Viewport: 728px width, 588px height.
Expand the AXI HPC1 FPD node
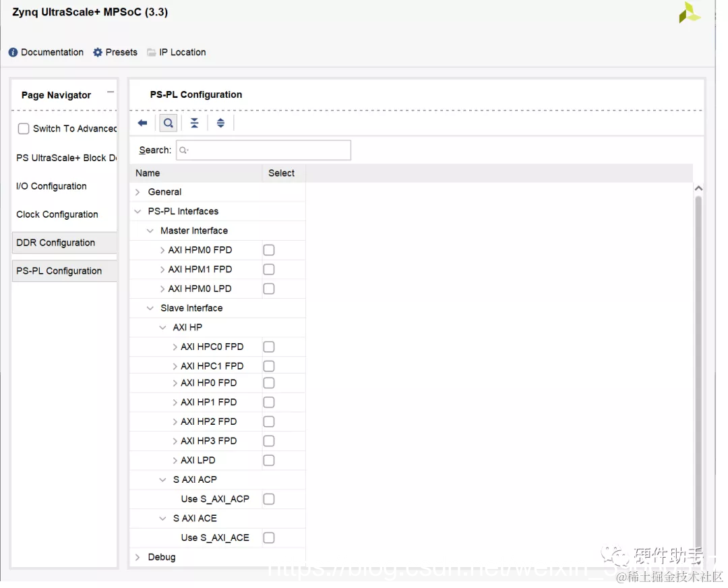175,366
